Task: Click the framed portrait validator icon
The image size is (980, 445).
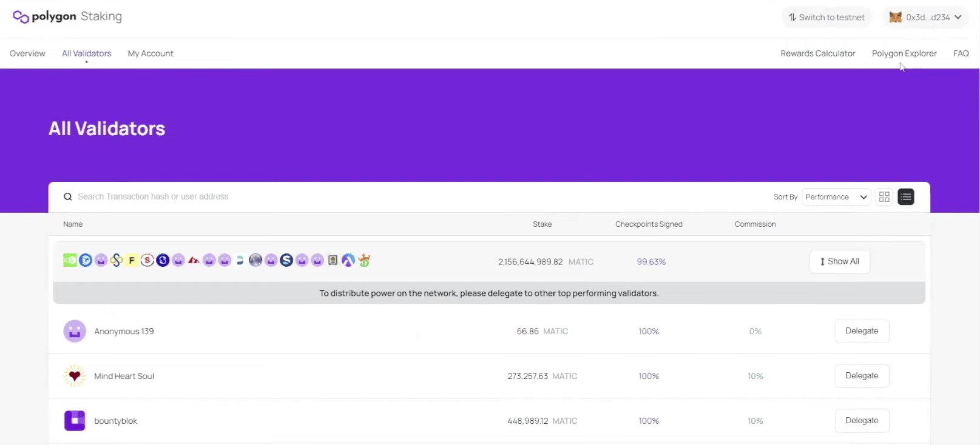Action: tap(333, 261)
